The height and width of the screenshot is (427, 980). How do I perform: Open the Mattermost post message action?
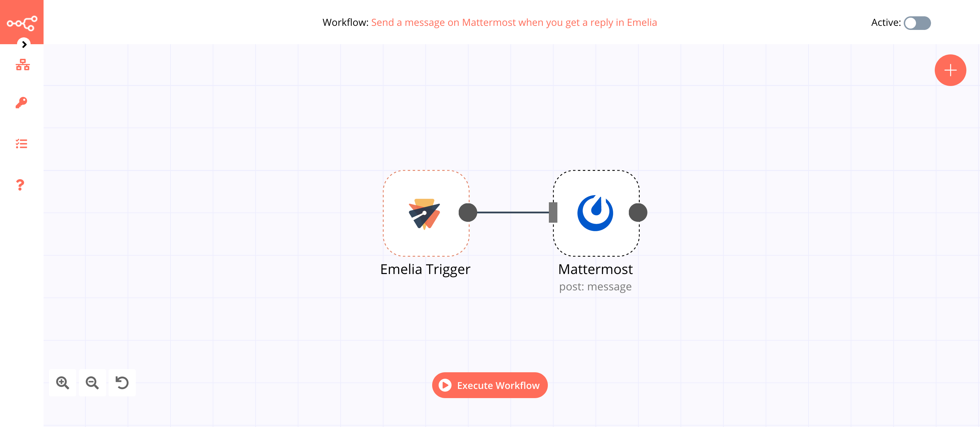click(595, 212)
